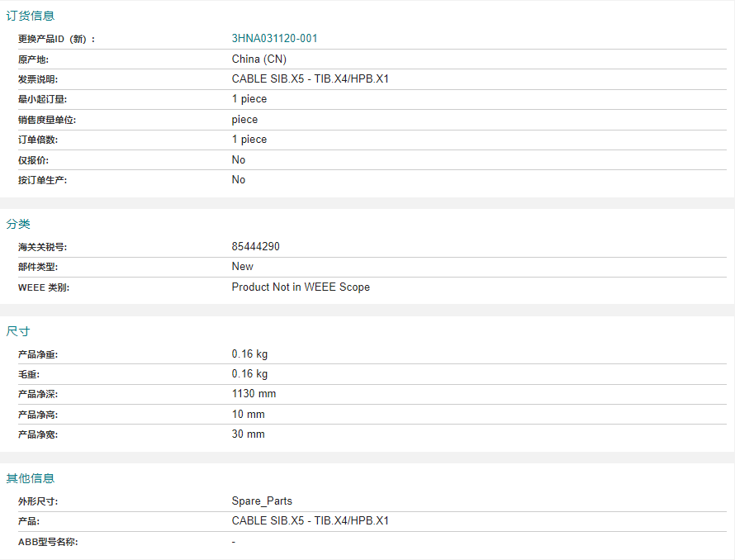Click the Spare_Parts value
This screenshot has height=560, width=735.
pos(262,501)
